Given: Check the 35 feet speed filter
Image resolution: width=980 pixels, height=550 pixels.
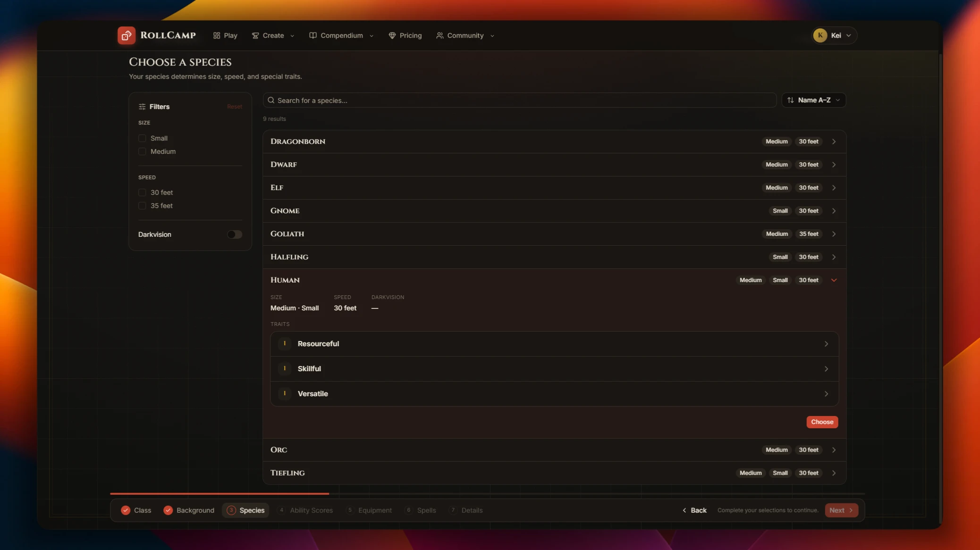Looking at the screenshot, I should click(142, 206).
